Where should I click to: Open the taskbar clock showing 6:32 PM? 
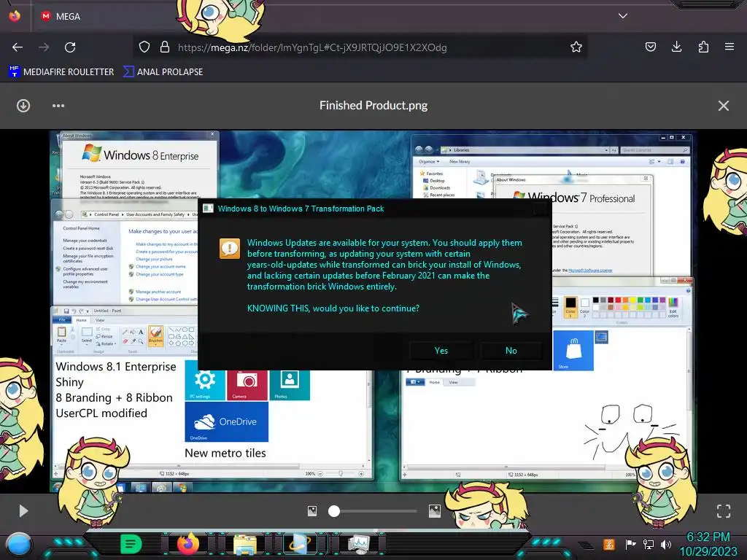click(708, 544)
